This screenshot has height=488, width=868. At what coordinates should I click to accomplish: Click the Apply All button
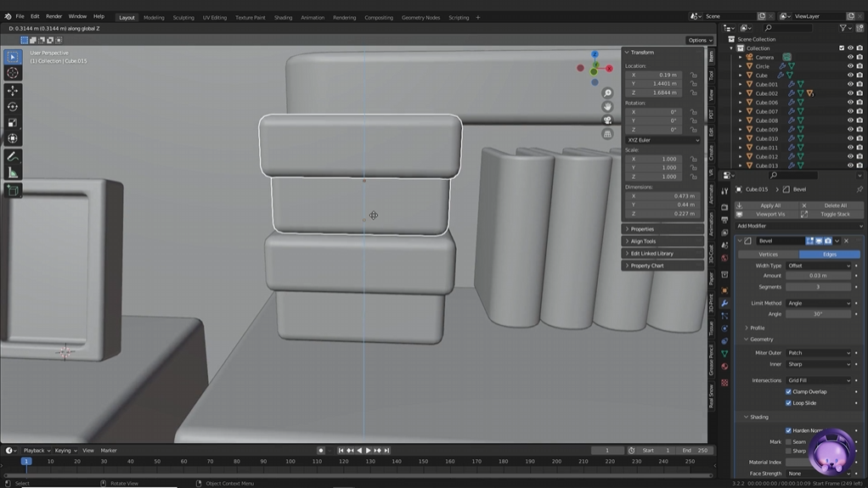[767, 205]
